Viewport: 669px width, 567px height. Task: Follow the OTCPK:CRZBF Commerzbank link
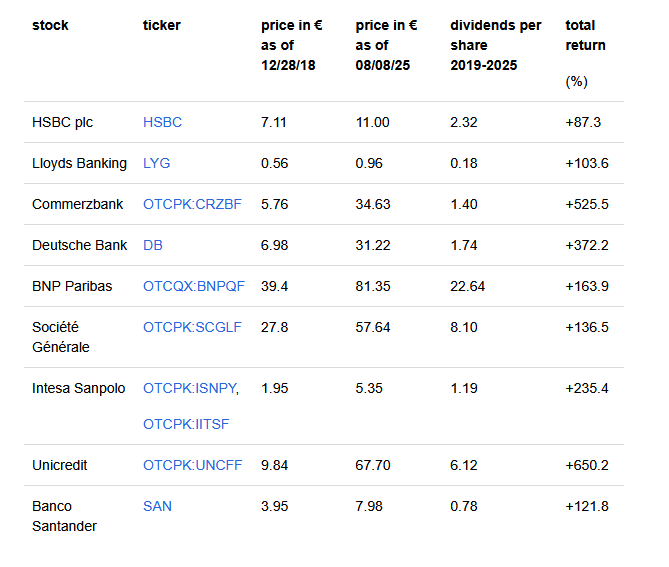tap(192, 204)
